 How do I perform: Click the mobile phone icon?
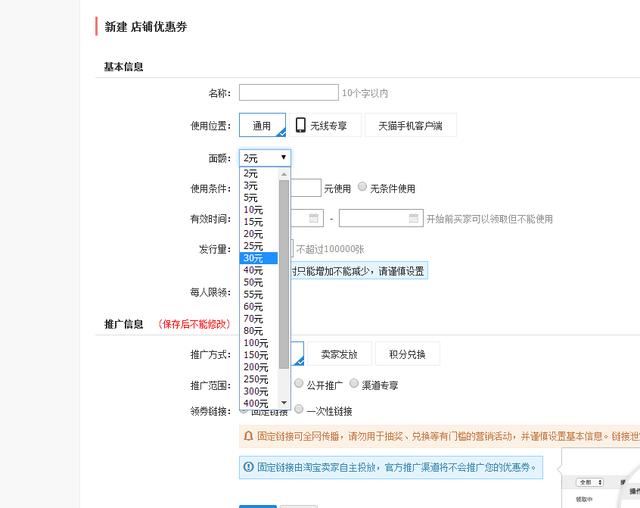point(300,125)
